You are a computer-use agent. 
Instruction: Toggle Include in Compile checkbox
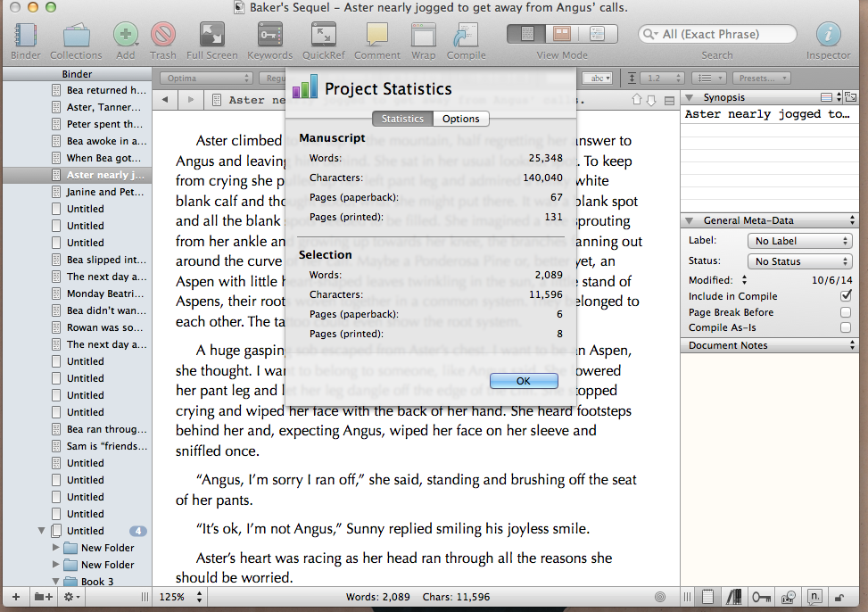click(846, 296)
